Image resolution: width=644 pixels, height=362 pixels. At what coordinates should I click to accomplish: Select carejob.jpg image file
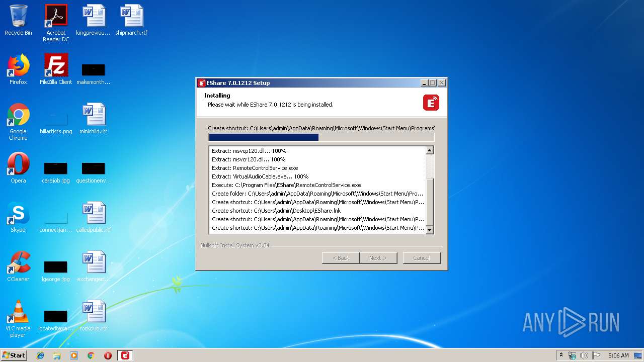coord(56,172)
